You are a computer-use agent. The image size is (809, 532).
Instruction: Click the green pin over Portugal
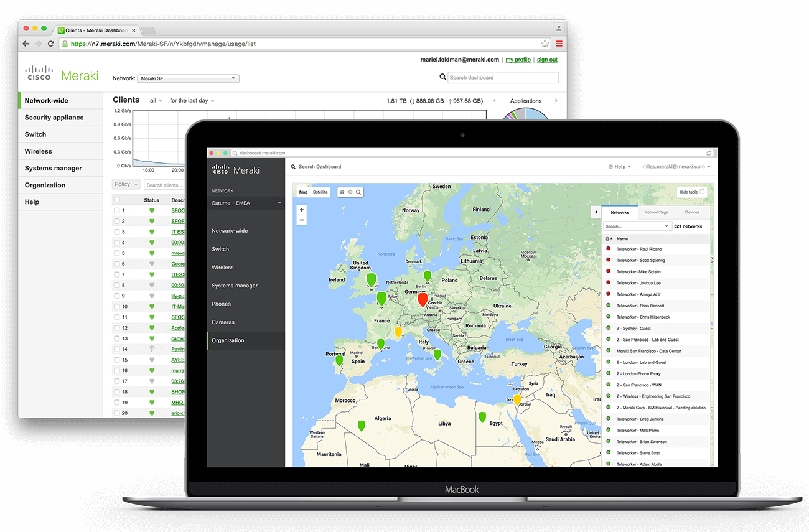tap(339, 360)
